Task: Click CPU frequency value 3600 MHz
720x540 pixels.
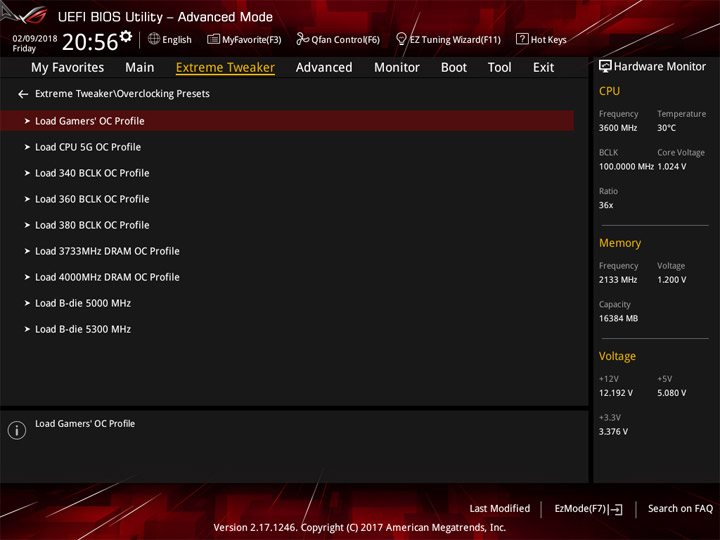Action: (x=618, y=128)
